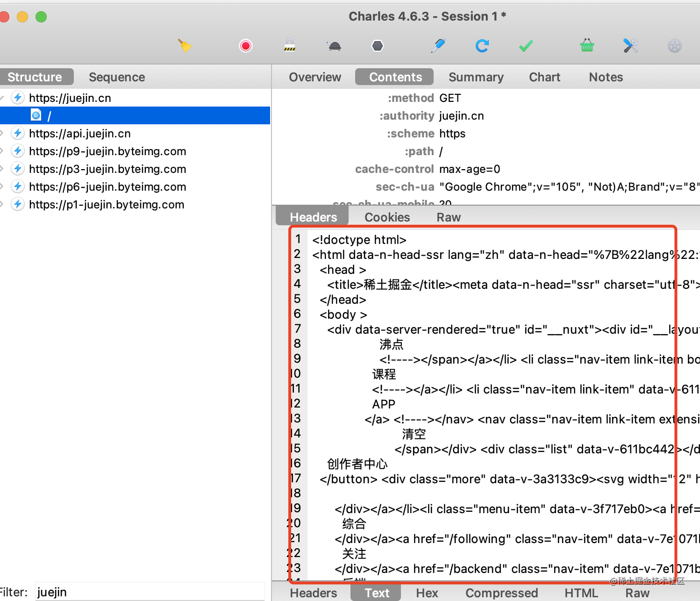Expand the p9-juejin.byteimg.com node
This screenshot has height=601, width=700.
[x=2, y=151]
